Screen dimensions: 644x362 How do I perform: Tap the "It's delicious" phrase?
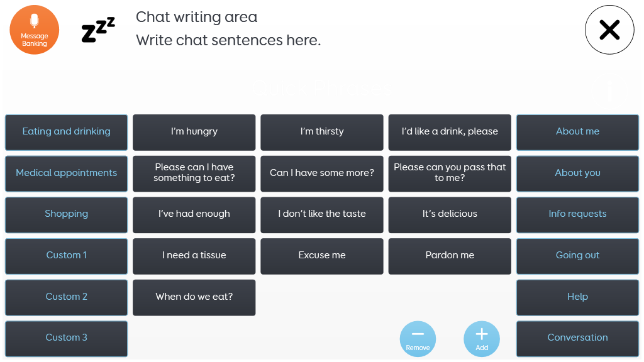click(450, 214)
